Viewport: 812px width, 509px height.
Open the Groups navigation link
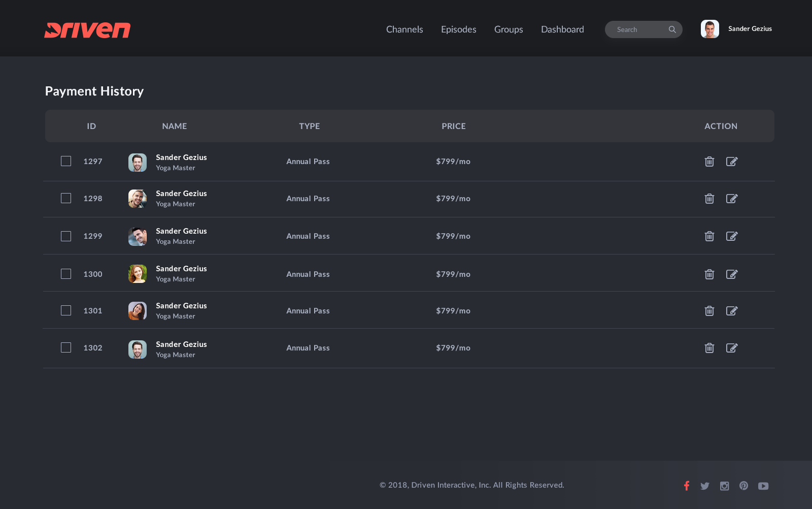509,29
